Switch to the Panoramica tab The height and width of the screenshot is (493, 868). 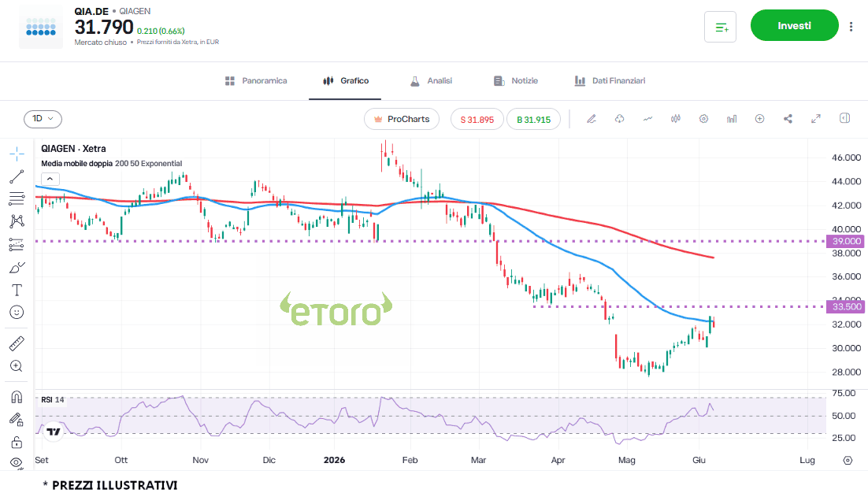(256, 81)
